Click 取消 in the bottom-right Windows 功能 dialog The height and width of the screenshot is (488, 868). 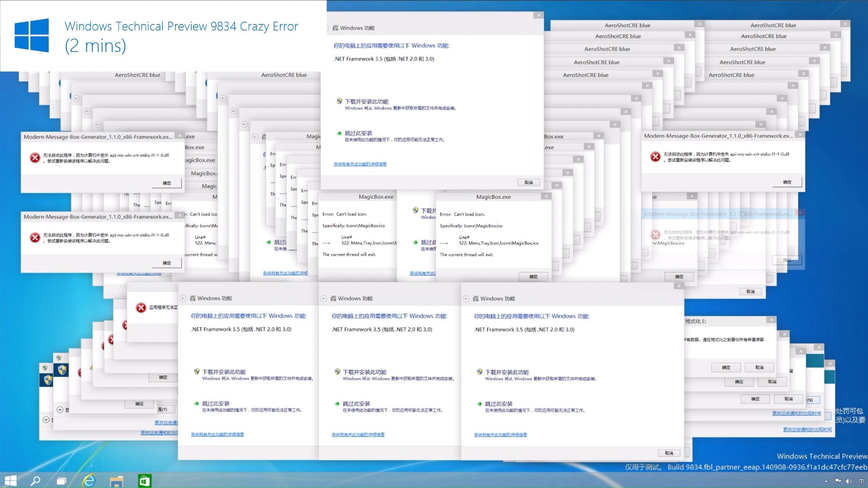[669, 453]
